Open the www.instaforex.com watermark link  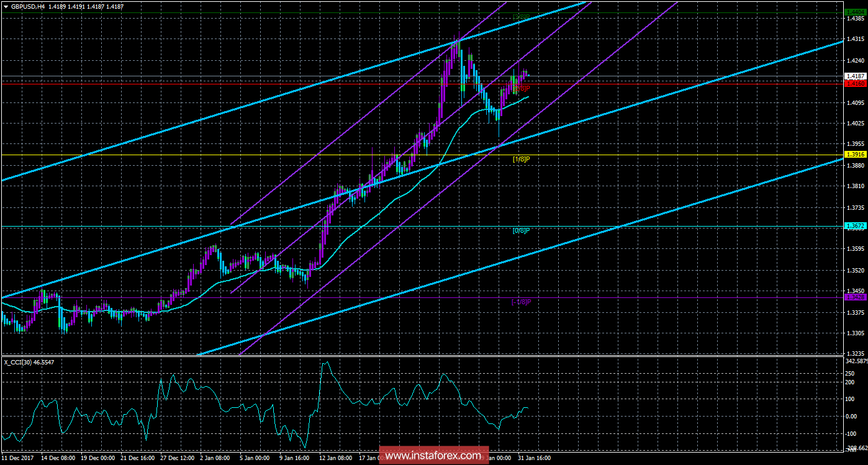pyautogui.click(x=433, y=456)
